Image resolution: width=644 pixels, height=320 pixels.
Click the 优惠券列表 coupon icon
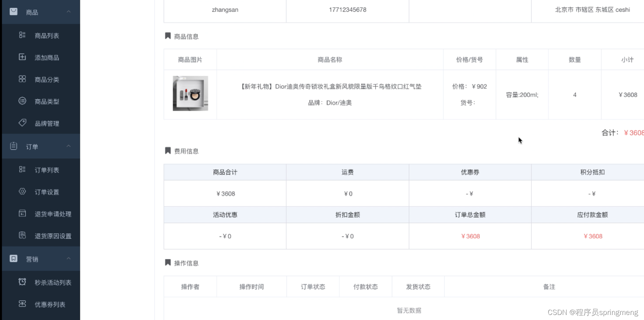click(22, 304)
